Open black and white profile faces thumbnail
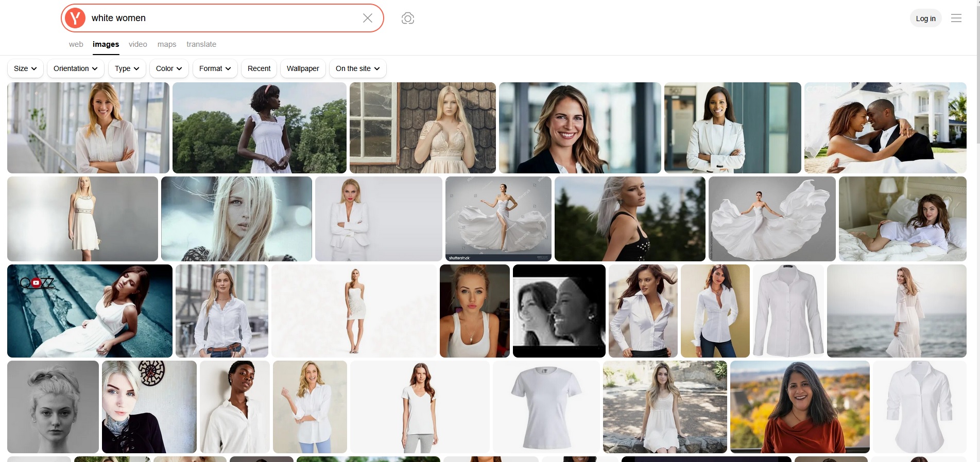 click(x=559, y=311)
